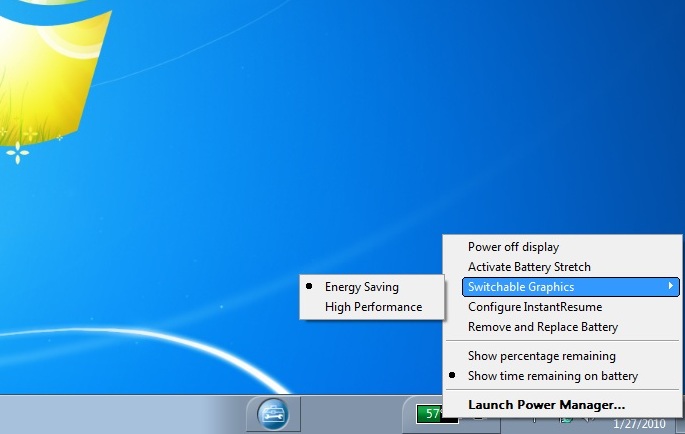
Task: Choose Show time remaining on battery
Action: [x=562, y=376]
